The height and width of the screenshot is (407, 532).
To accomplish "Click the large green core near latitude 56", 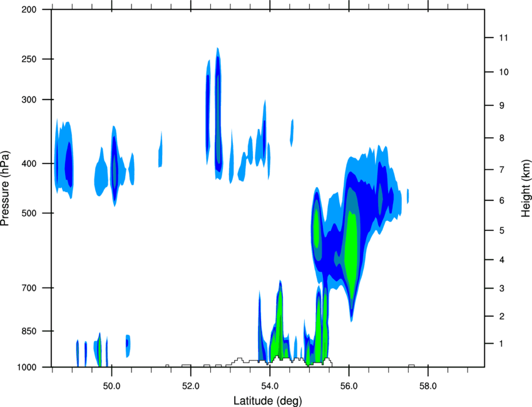I will click(352, 255).
